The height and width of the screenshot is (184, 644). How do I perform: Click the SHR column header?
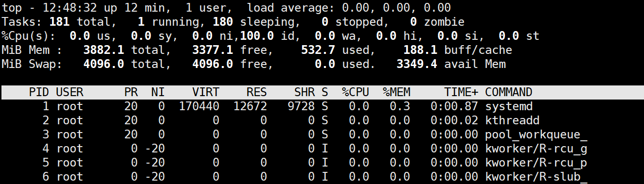point(304,92)
